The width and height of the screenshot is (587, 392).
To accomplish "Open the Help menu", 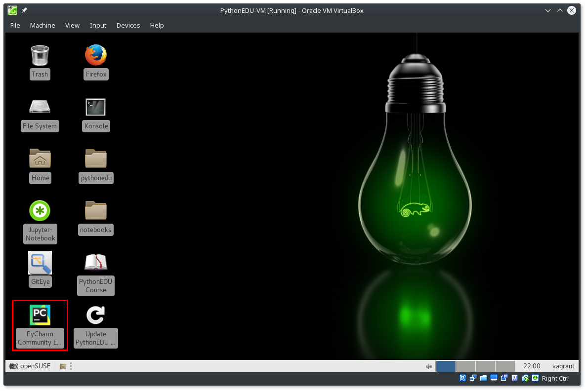I will [157, 26].
